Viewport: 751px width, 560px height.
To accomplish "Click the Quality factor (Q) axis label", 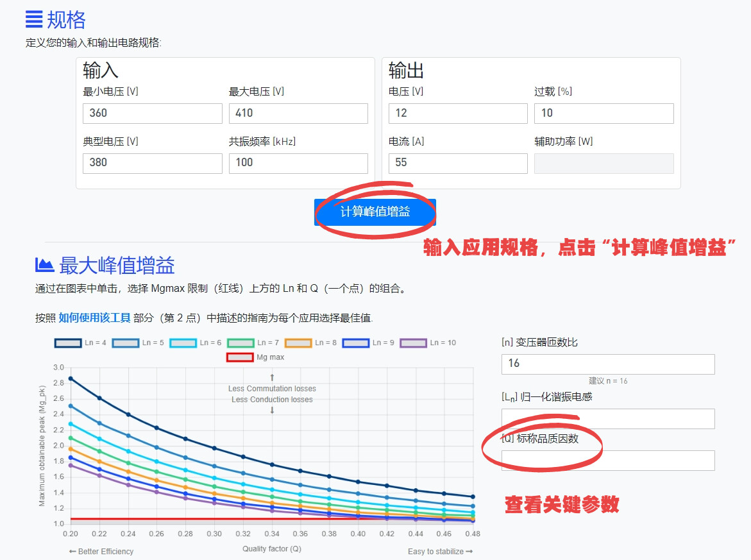I will click(271, 549).
